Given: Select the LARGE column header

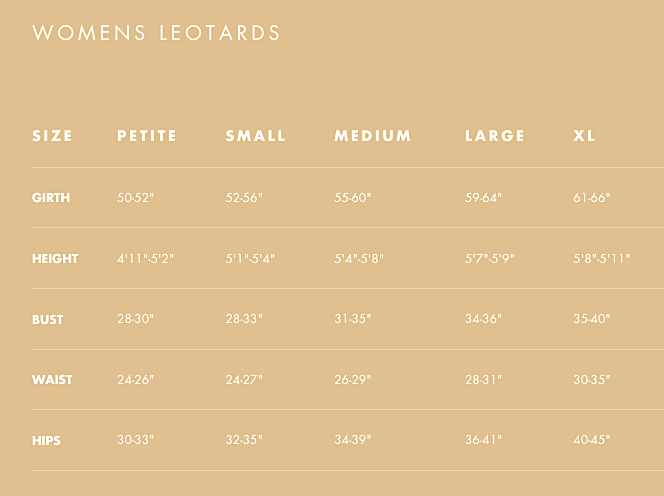Looking at the screenshot, I should point(495,136).
